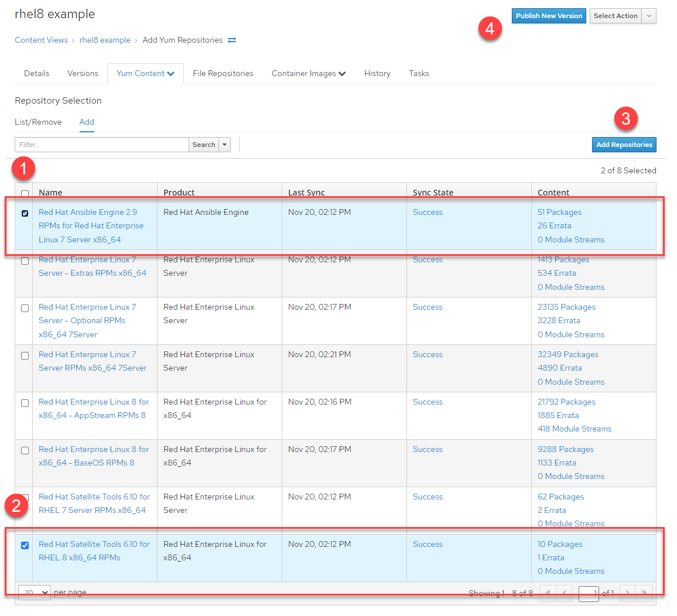The height and width of the screenshot is (616, 677).
Task: Switch to the Versions tab
Action: pyautogui.click(x=83, y=74)
